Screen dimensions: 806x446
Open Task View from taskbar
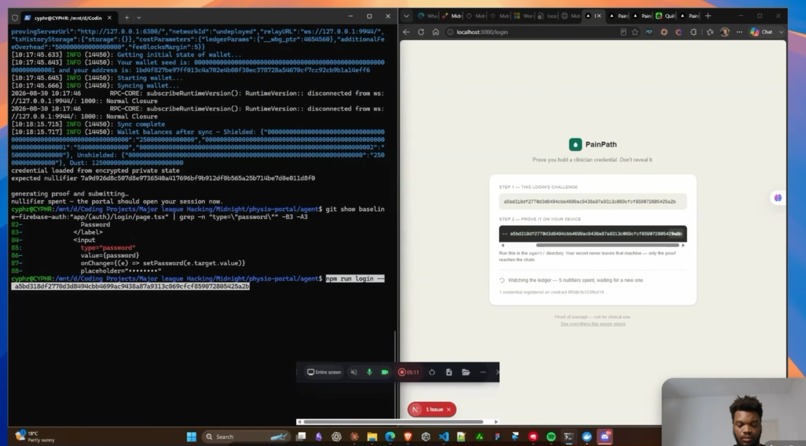[301, 437]
